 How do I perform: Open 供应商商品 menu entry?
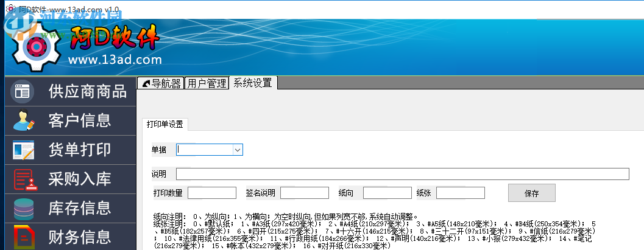point(70,91)
